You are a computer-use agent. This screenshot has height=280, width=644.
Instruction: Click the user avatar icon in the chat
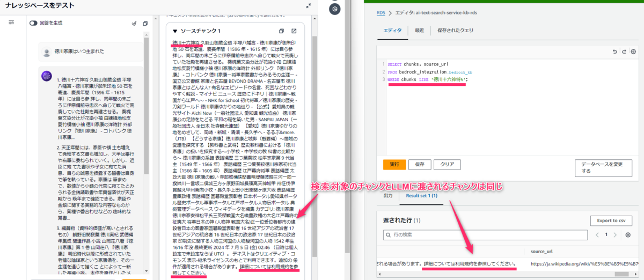tap(48, 51)
